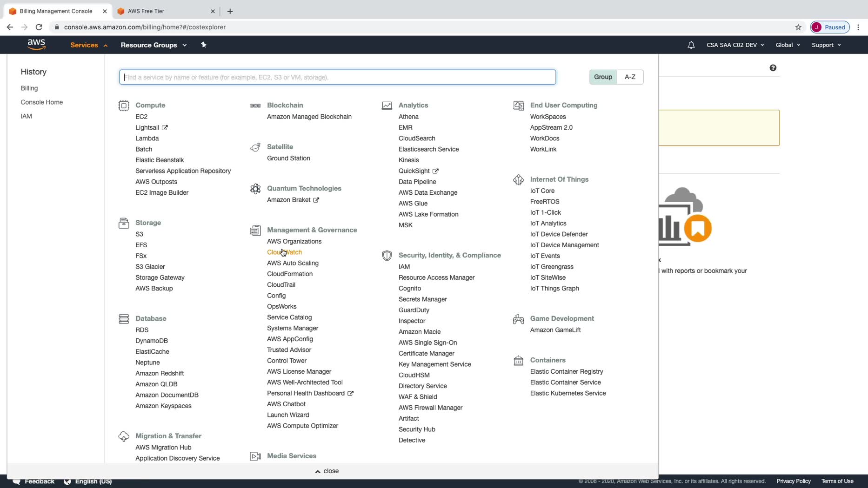Open the Chrome three-dot menu
Screen dimensions: 868x488
[x=858, y=27]
